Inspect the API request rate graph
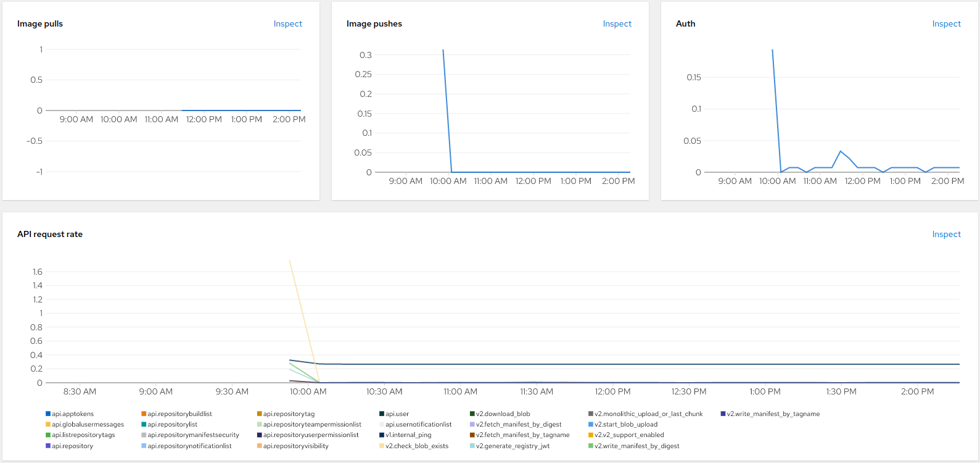Image resolution: width=980 pixels, height=463 pixels. click(946, 234)
